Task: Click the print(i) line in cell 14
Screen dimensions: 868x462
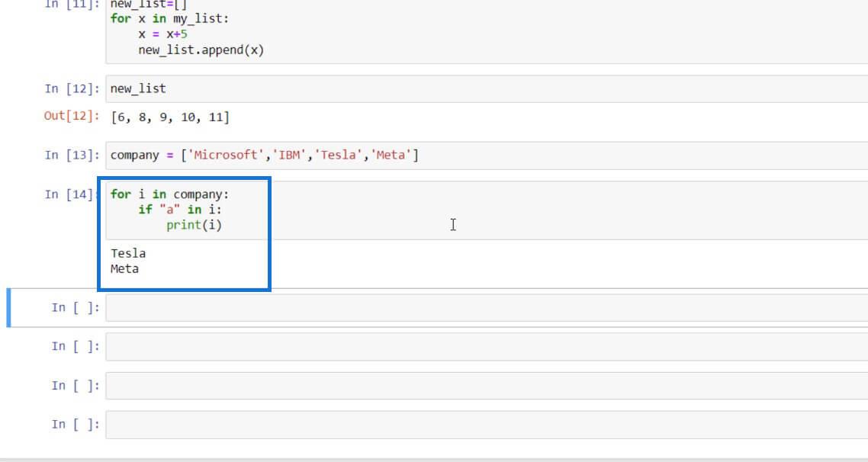Action: pos(194,225)
